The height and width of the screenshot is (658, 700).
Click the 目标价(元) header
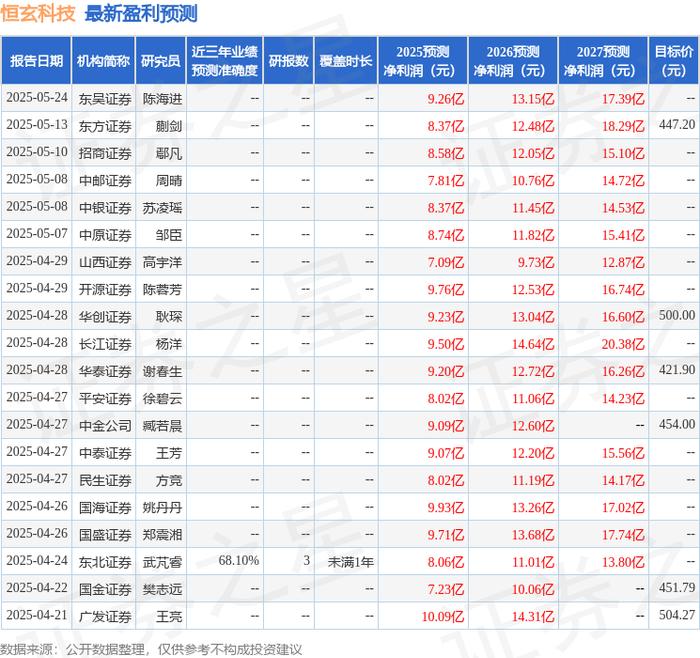pyautogui.click(x=674, y=61)
